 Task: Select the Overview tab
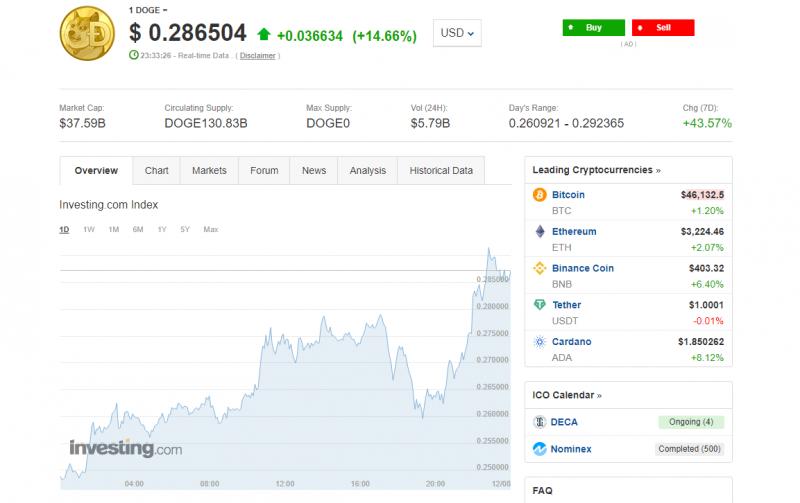(x=96, y=170)
